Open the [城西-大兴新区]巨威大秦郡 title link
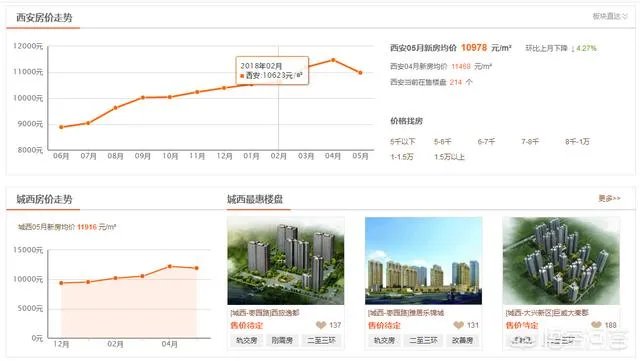Image resolution: width=640 pixels, height=361 pixels. 547,313
